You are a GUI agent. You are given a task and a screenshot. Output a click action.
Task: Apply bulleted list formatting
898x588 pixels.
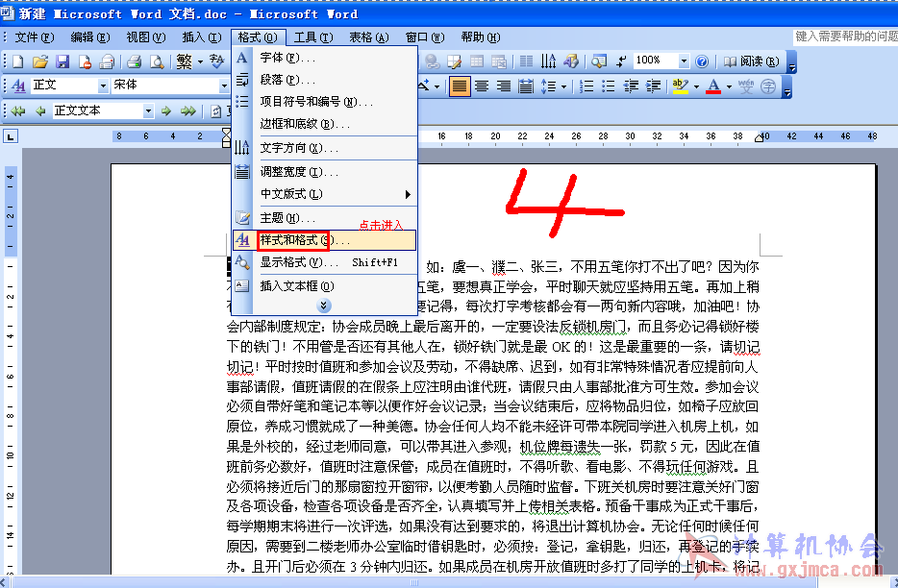coord(609,86)
